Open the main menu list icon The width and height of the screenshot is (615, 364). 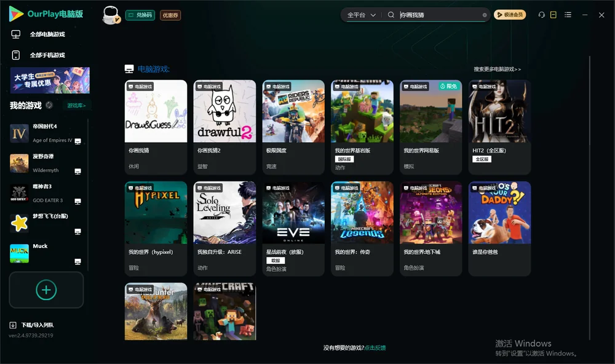click(x=568, y=15)
